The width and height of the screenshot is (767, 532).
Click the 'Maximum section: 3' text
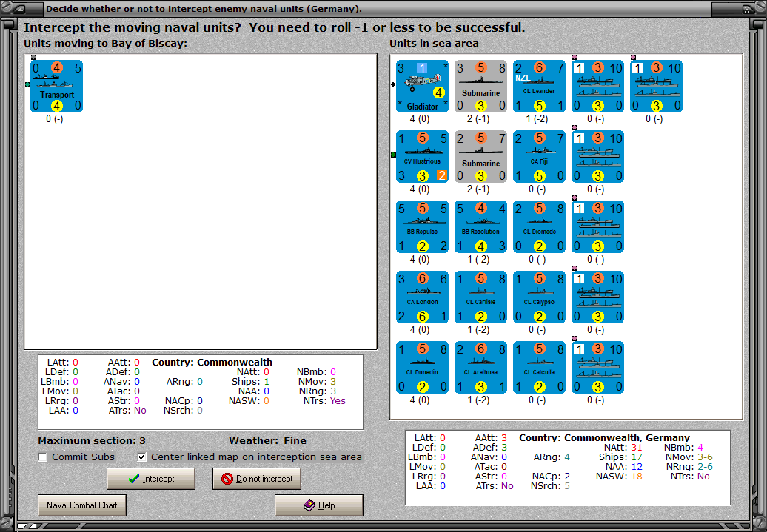pyautogui.click(x=92, y=440)
